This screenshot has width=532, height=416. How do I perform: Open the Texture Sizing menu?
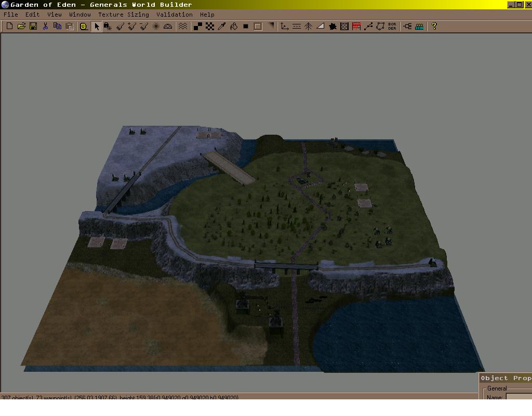click(x=124, y=15)
